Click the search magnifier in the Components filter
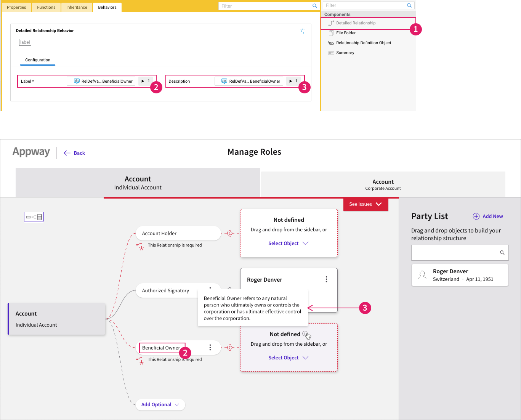This screenshot has width=521, height=420. tap(409, 5)
